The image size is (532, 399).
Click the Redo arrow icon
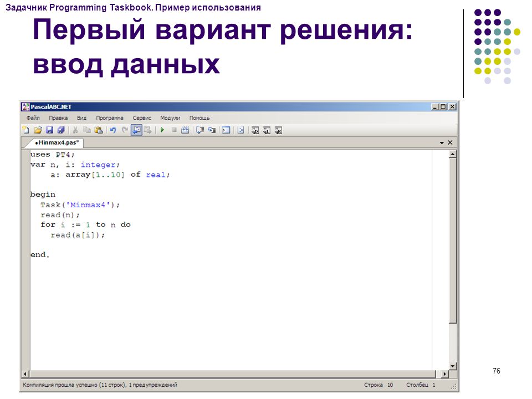125,130
